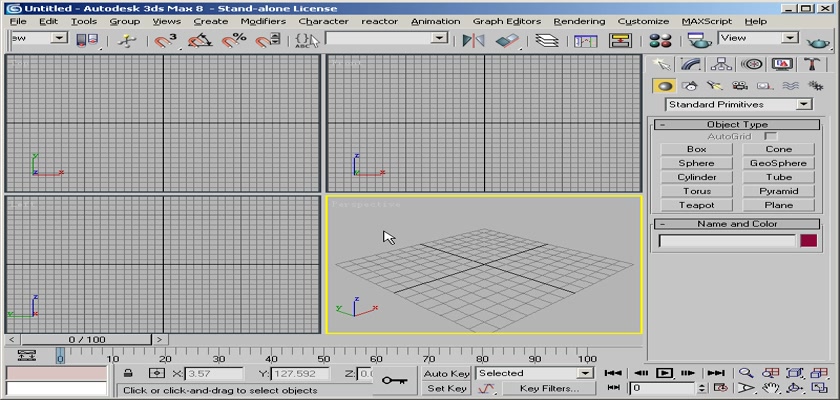Image resolution: width=840 pixels, height=400 pixels.
Task: Open the Material Editor spheres icon
Action: pos(660,40)
